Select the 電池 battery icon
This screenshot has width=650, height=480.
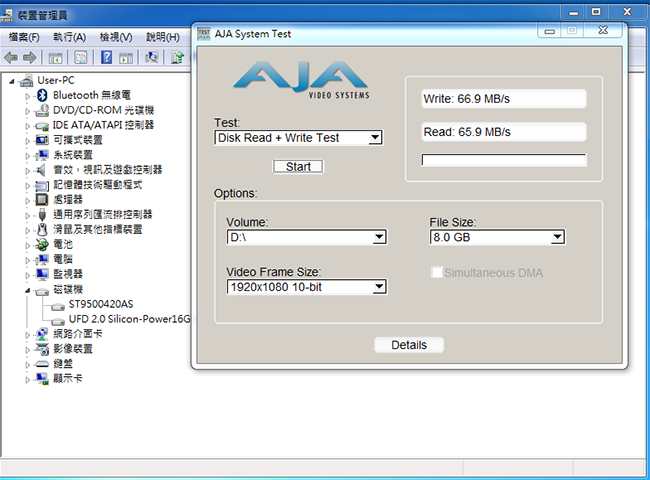(42, 245)
